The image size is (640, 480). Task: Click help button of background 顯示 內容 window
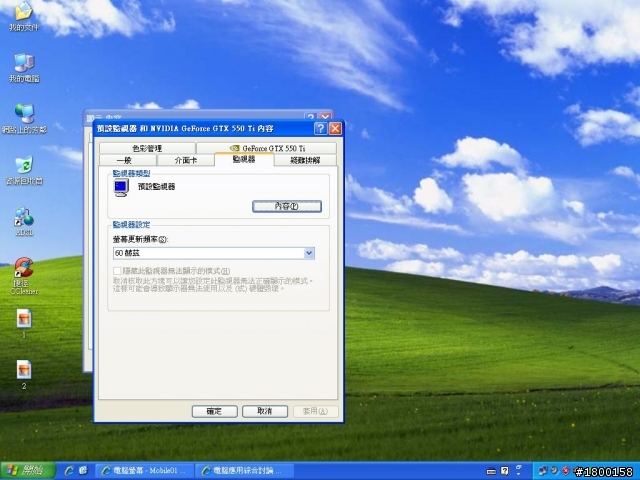311,116
